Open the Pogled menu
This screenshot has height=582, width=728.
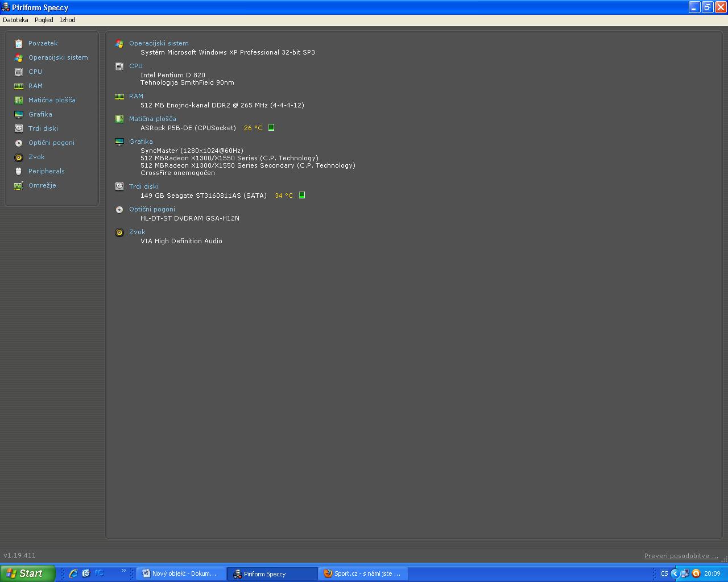(x=44, y=20)
